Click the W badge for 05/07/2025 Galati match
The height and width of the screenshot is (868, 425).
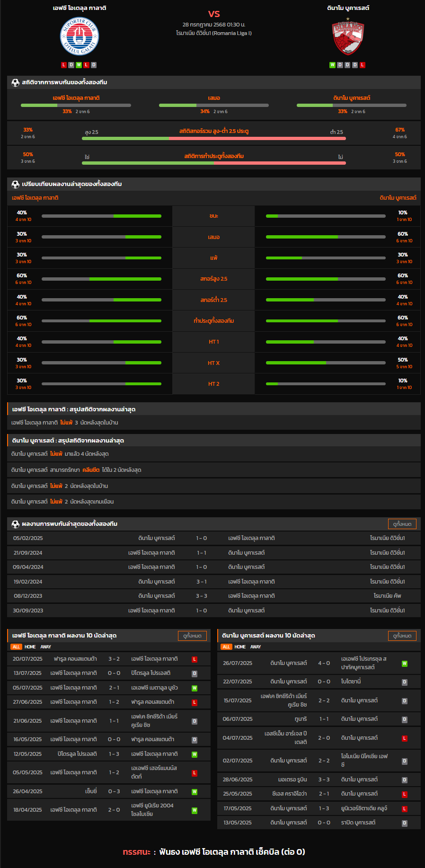pyautogui.click(x=195, y=688)
